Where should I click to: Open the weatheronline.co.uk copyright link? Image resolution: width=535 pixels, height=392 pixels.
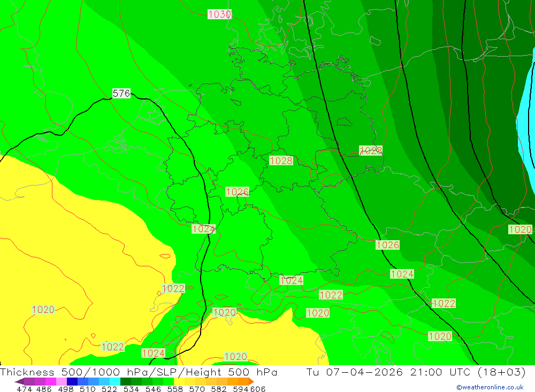(x=490, y=387)
